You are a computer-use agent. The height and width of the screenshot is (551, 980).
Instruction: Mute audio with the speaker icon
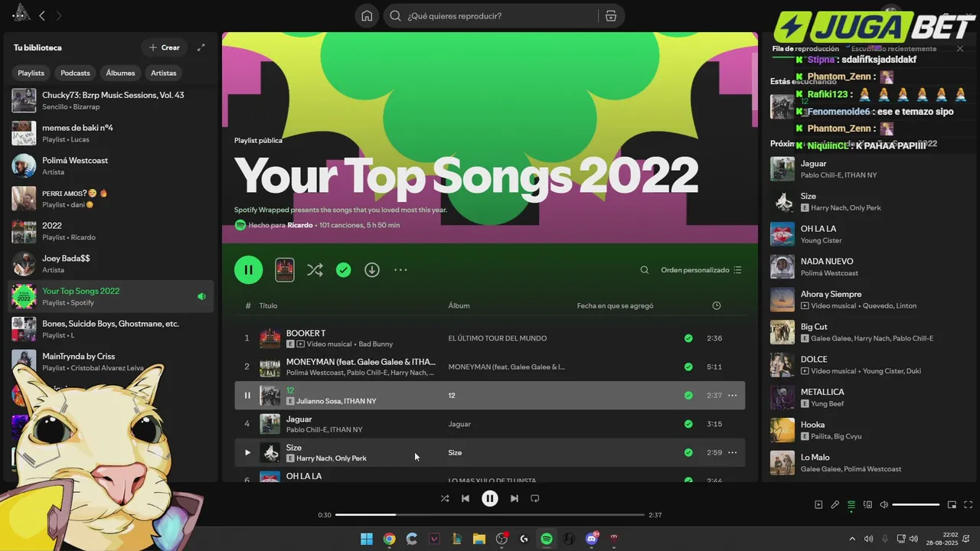click(x=884, y=505)
